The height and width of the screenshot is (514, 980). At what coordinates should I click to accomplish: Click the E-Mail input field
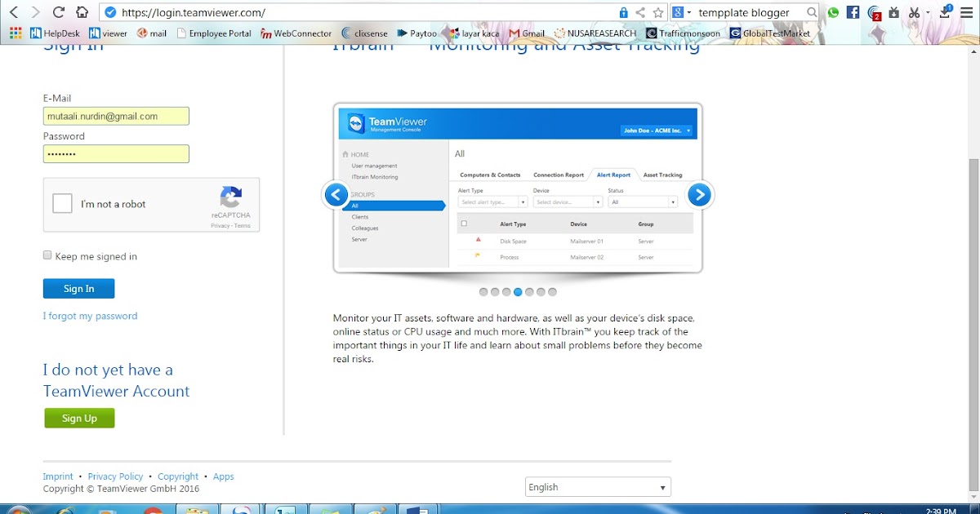pos(116,116)
